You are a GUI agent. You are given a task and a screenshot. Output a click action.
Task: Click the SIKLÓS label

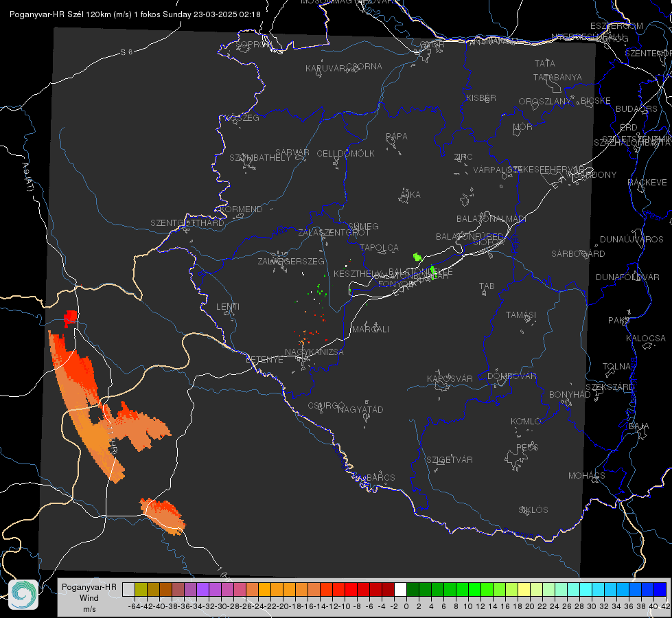(x=533, y=510)
